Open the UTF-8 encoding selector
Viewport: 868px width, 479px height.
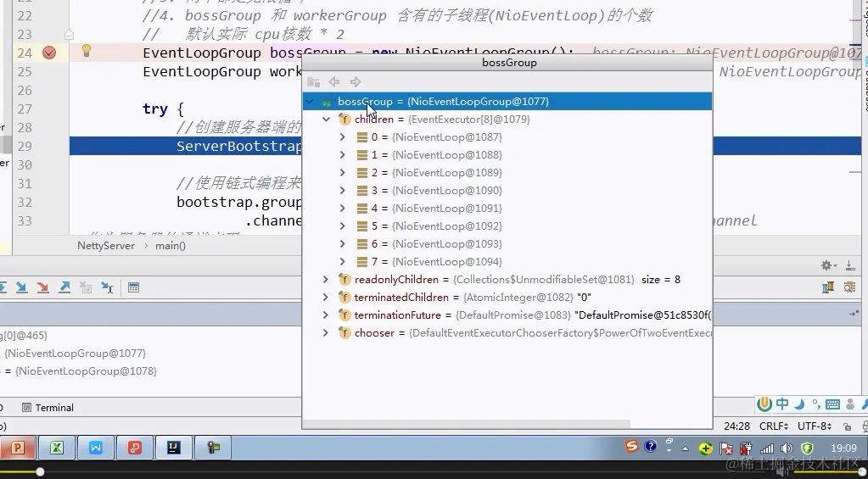tap(815, 426)
